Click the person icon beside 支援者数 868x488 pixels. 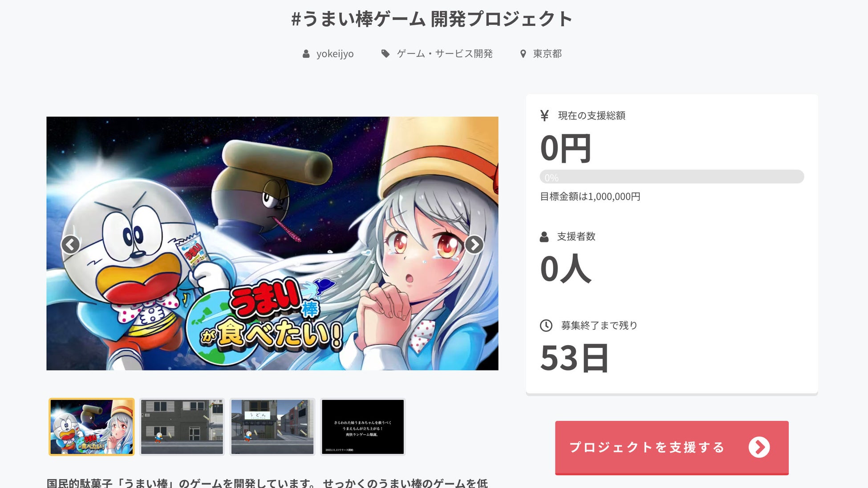point(544,237)
